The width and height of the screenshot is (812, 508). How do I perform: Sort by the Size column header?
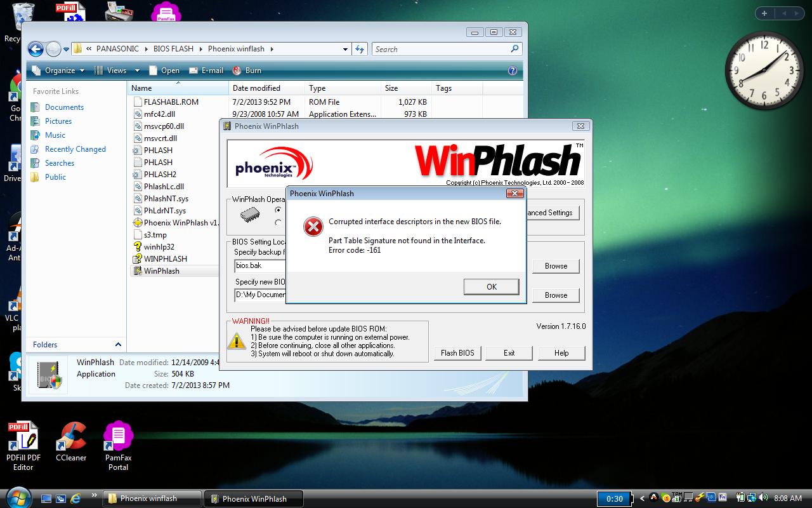click(406, 88)
